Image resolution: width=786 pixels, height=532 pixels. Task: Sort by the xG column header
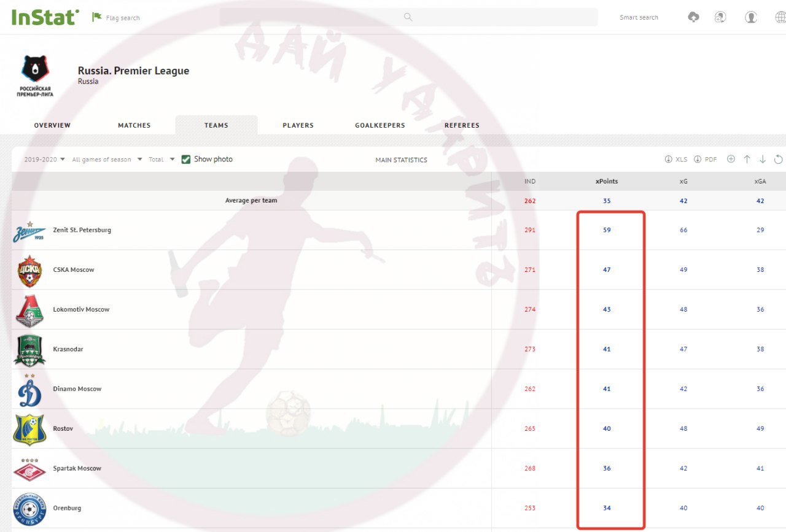[683, 182]
